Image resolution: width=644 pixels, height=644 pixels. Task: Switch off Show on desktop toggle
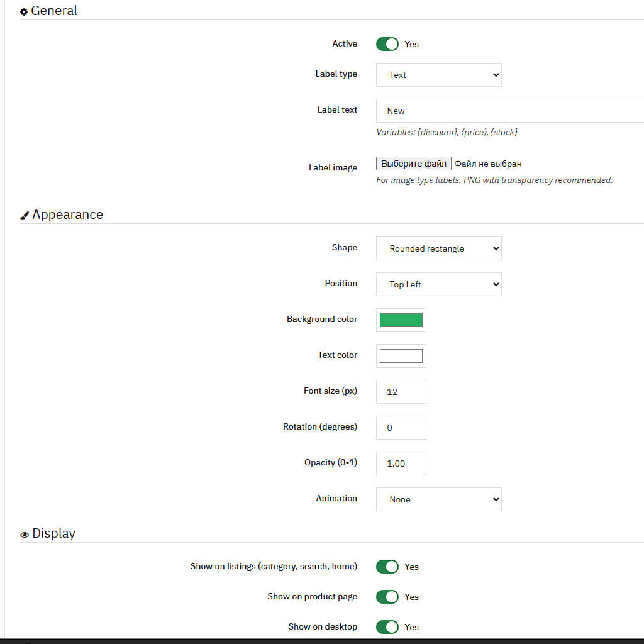(387, 627)
